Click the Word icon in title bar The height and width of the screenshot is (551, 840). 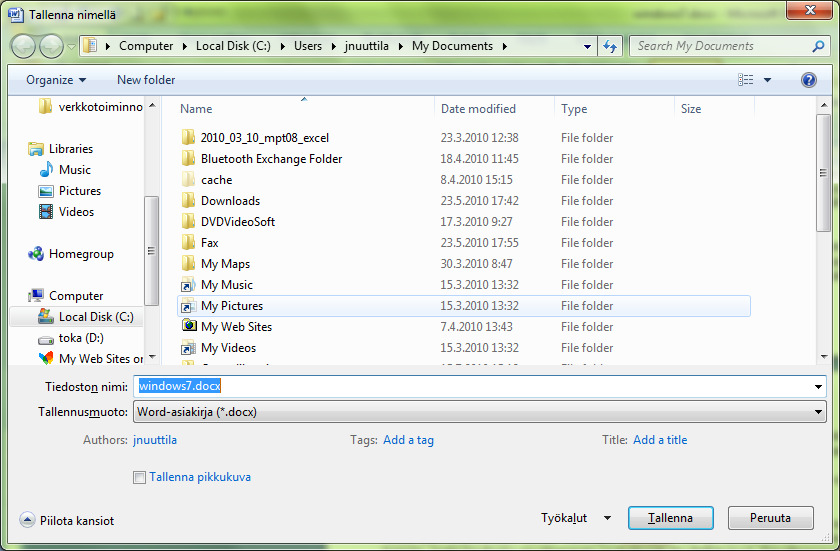click(16, 14)
